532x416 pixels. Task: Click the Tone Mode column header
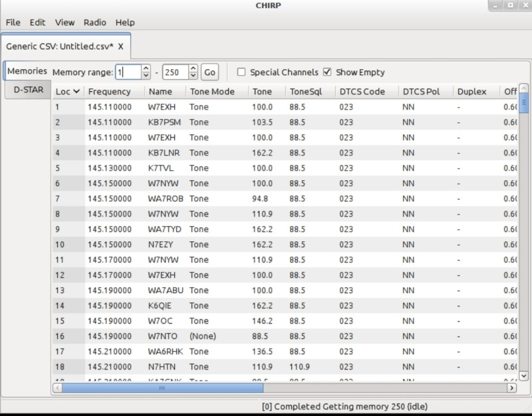point(211,92)
